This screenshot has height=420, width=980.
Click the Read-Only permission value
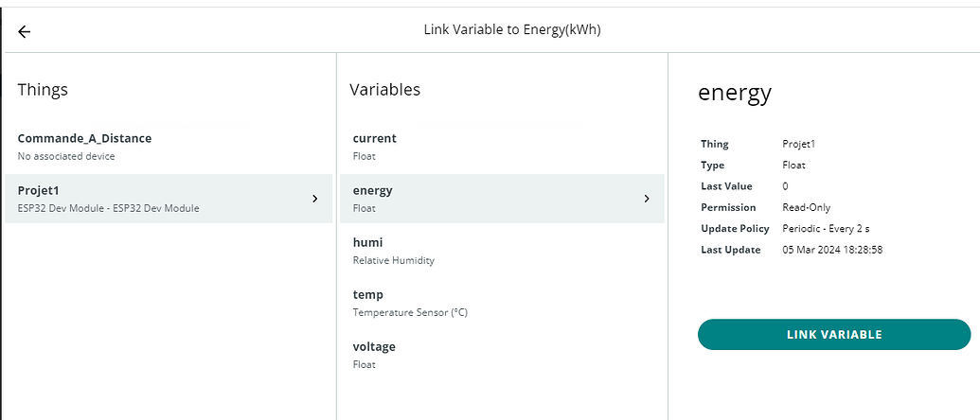[806, 207]
